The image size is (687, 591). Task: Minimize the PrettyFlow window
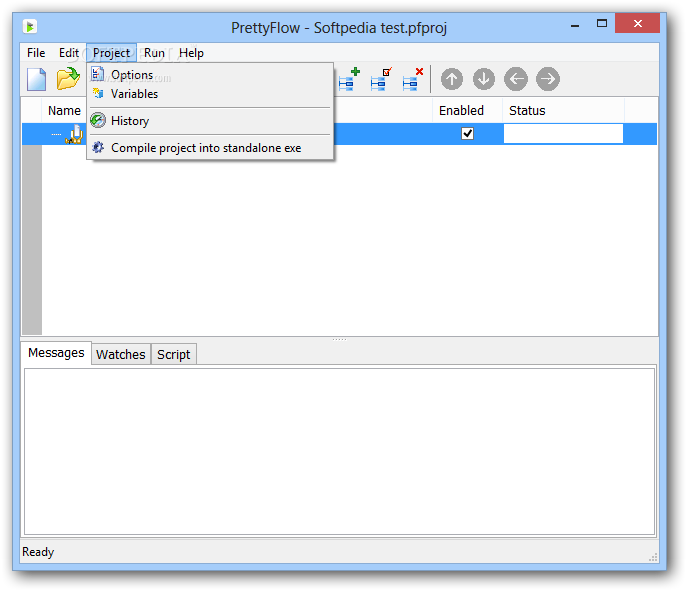(575, 25)
